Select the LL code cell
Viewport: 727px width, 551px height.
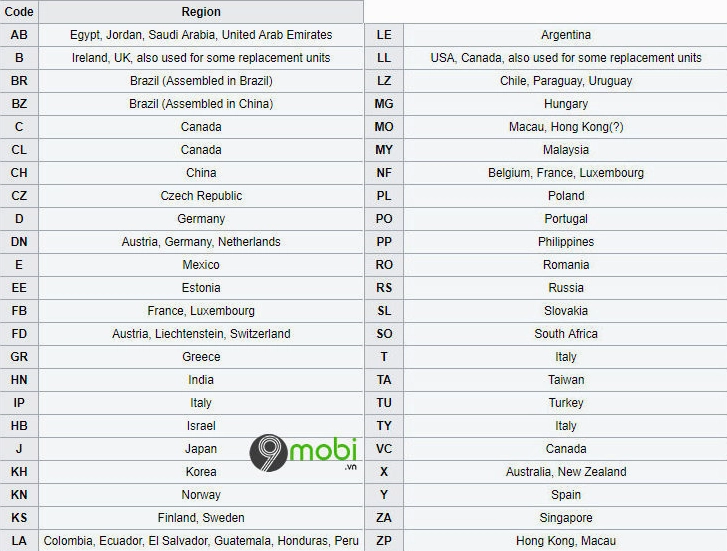click(x=384, y=58)
